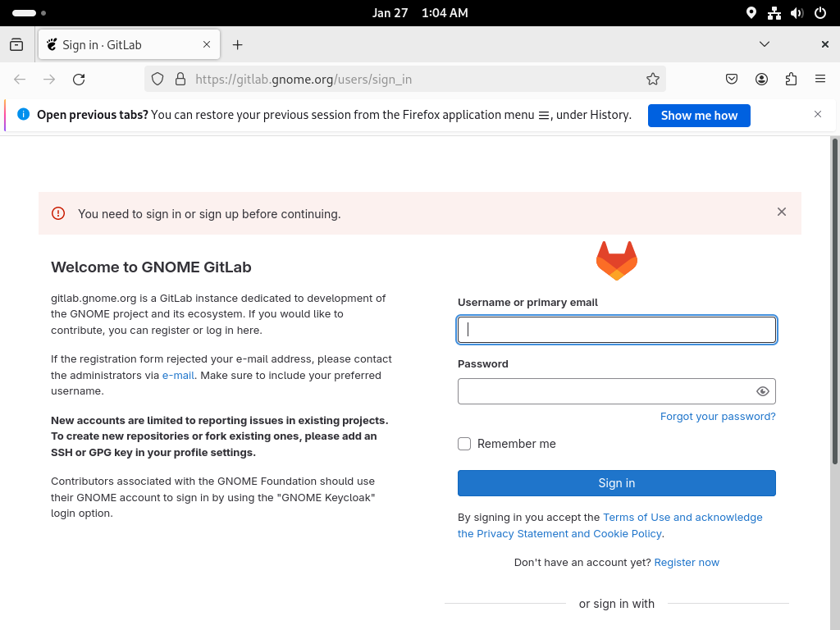Close the Sign in · GitLab tab
Viewport: 840px width, 630px height.
pos(207,44)
